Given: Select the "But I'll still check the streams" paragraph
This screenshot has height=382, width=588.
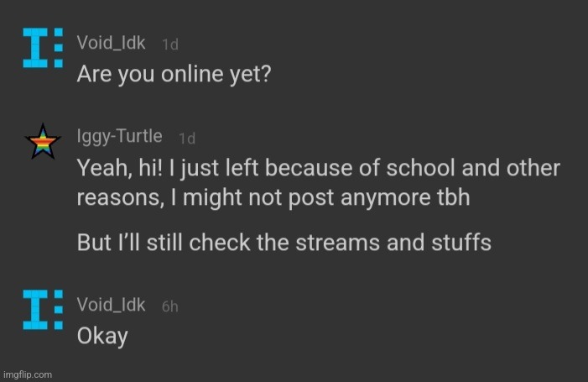Looking at the screenshot, I should [x=284, y=243].
